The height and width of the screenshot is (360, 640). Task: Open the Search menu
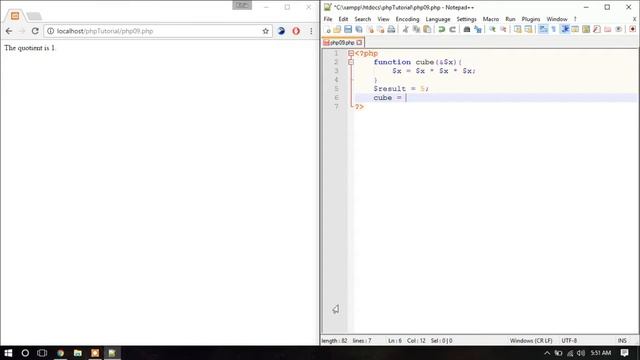pos(362,19)
